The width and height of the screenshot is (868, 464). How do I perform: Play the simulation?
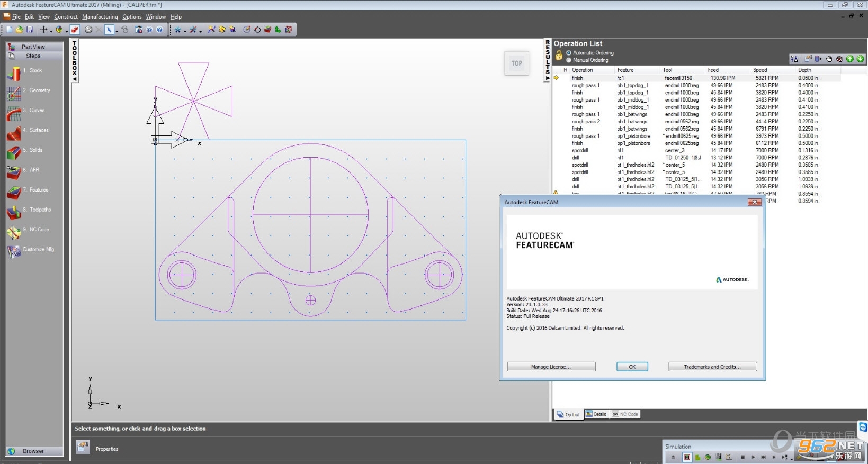pos(753,457)
